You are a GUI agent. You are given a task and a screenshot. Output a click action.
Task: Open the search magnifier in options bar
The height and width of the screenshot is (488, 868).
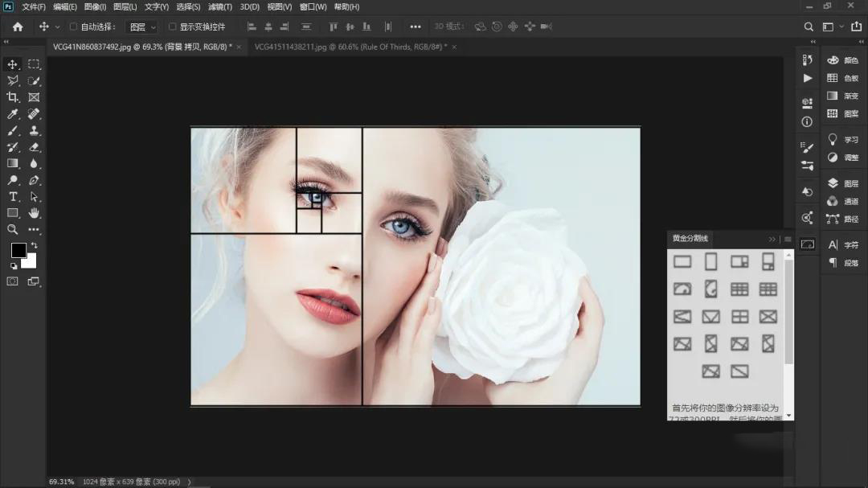pyautogui.click(x=809, y=27)
